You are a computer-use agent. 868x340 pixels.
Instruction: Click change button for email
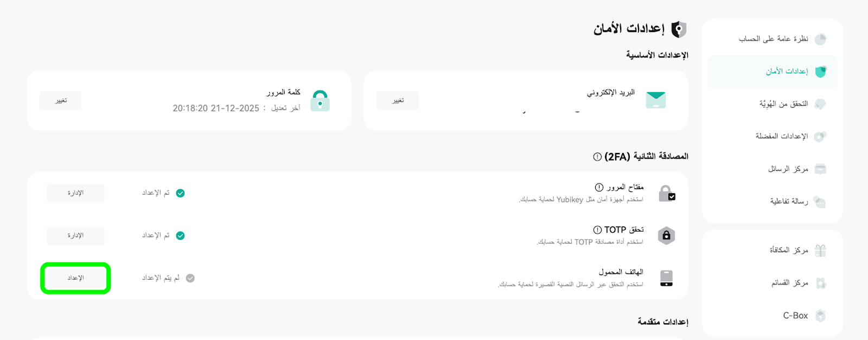(398, 101)
